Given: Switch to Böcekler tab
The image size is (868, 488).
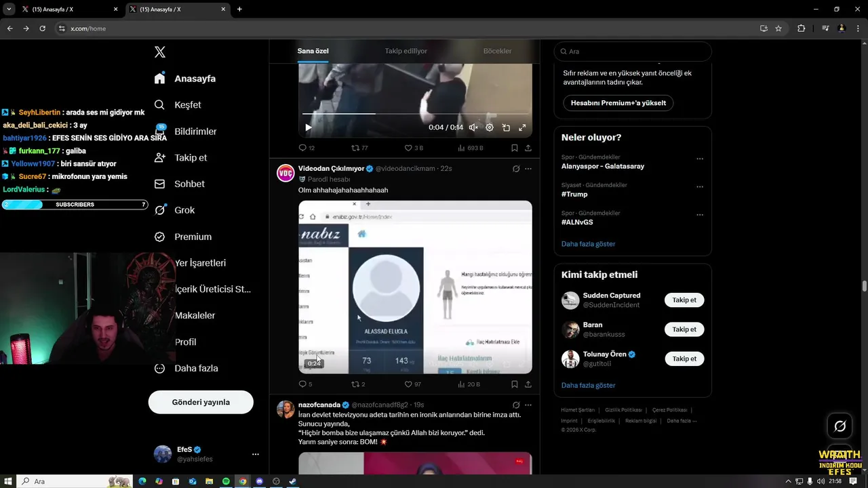Looking at the screenshot, I should (497, 52).
